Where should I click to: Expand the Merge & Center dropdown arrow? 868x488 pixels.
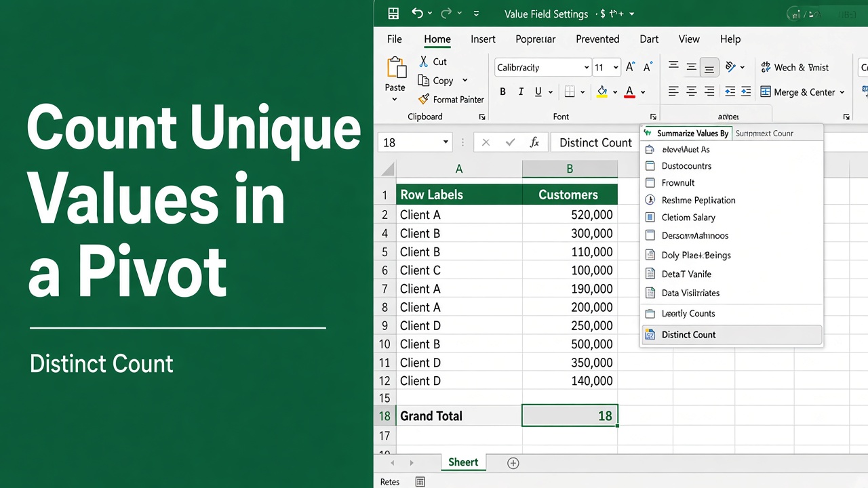(842, 92)
